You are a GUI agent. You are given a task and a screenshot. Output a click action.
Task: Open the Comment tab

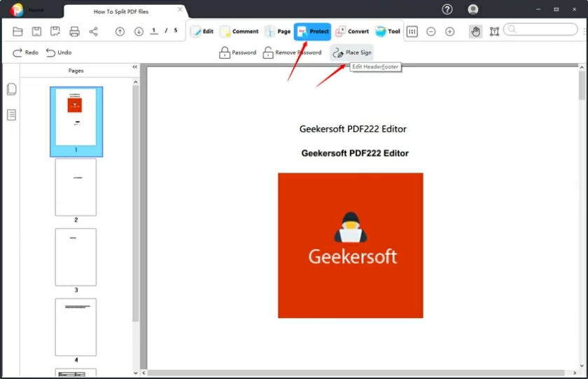tap(239, 31)
